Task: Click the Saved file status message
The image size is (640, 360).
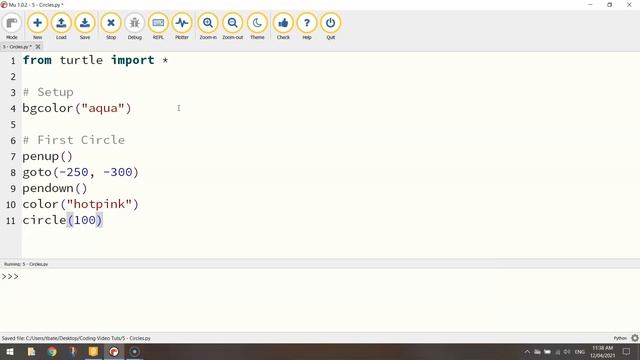Action: click(76, 338)
